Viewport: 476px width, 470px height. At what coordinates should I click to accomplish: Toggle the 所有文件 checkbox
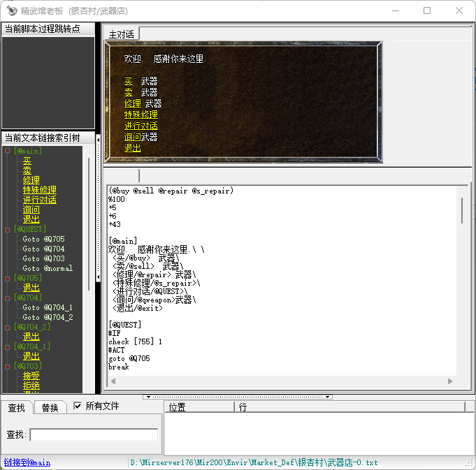[78, 406]
